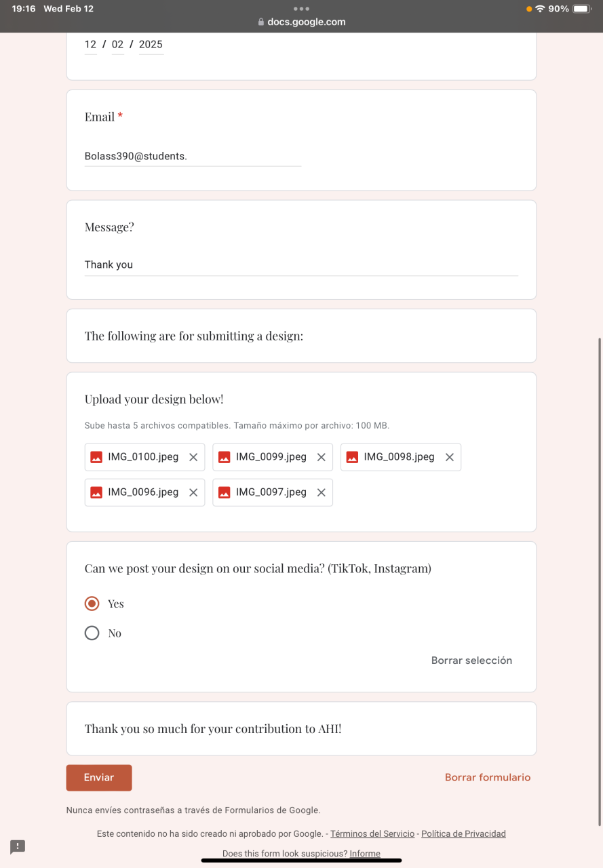Open Términos del Servicio link

pyautogui.click(x=372, y=834)
